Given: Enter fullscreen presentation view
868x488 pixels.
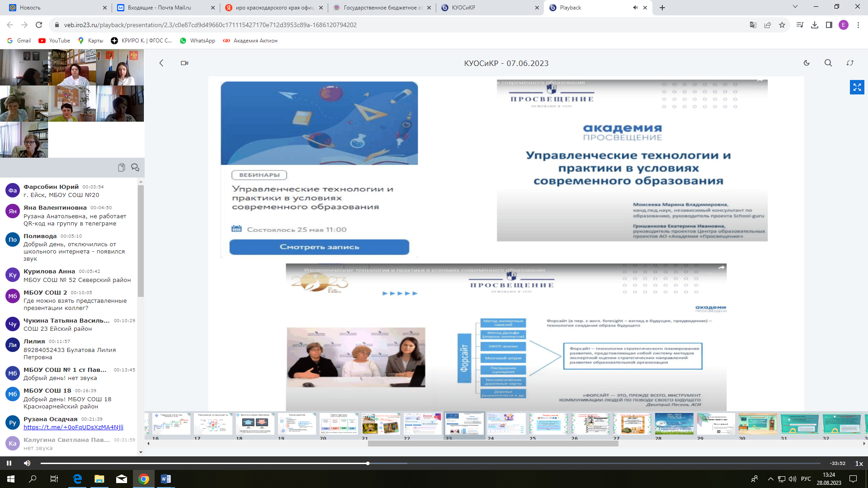Looking at the screenshot, I should pos(857,87).
